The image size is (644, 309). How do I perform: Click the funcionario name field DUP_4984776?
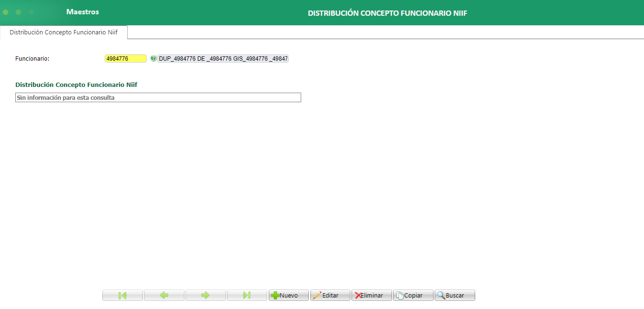pos(223,58)
